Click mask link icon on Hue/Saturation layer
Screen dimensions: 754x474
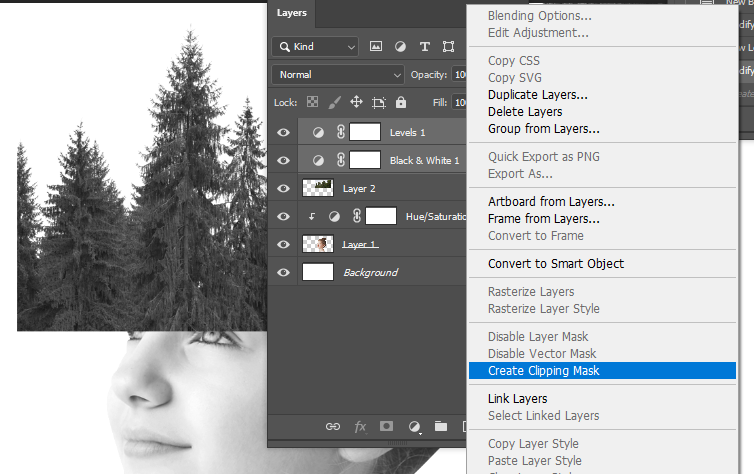pos(357,216)
